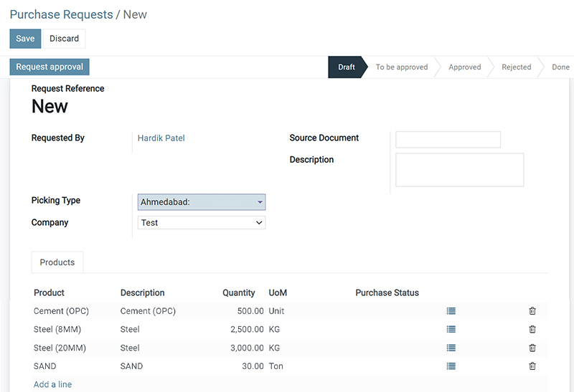
Task: Switch to the Products tab
Action: pyautogui.click(x=57, y=262)
